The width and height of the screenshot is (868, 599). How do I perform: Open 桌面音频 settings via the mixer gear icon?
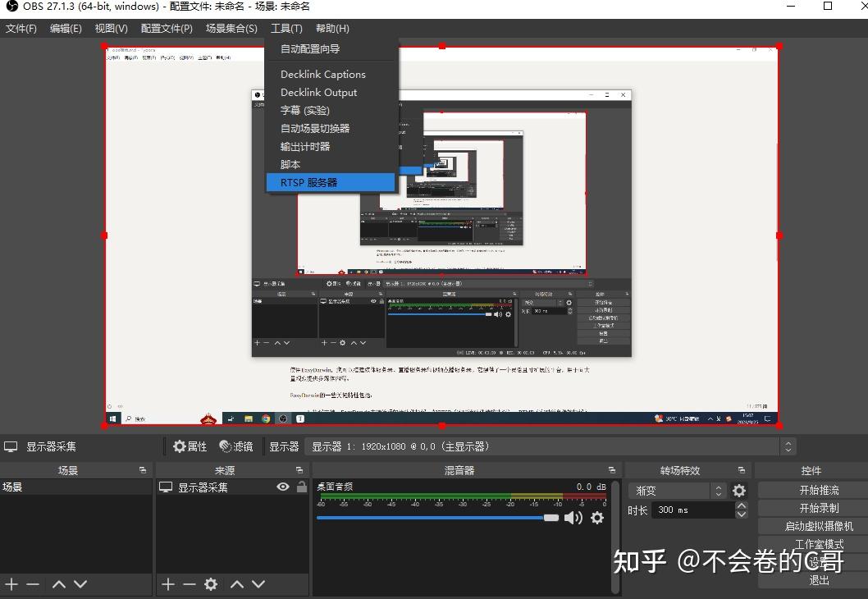[x=596, y=517]
